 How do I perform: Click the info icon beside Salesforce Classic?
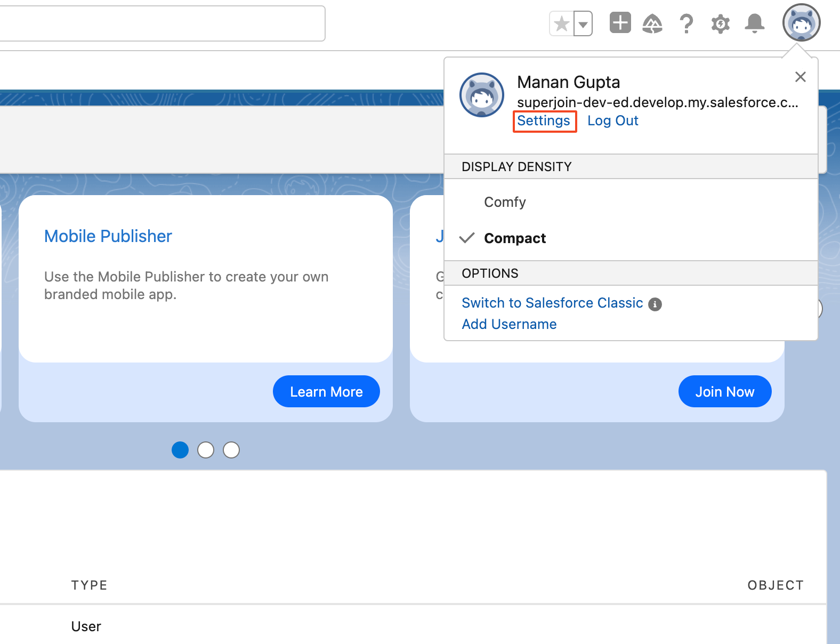pos(655,304)
